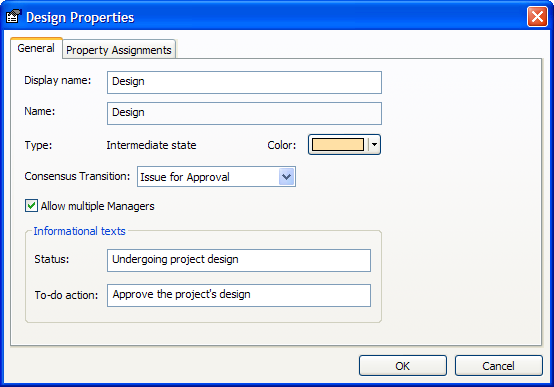Open the Consensus Transition combo box
Viewport: 554px width, 387px height.
(216, 176)
